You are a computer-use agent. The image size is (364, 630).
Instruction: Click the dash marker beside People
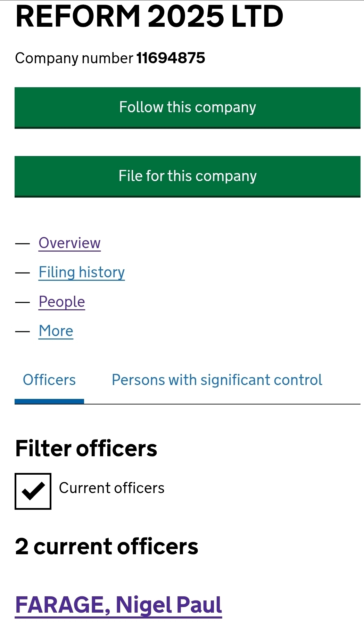pos(23,302)
